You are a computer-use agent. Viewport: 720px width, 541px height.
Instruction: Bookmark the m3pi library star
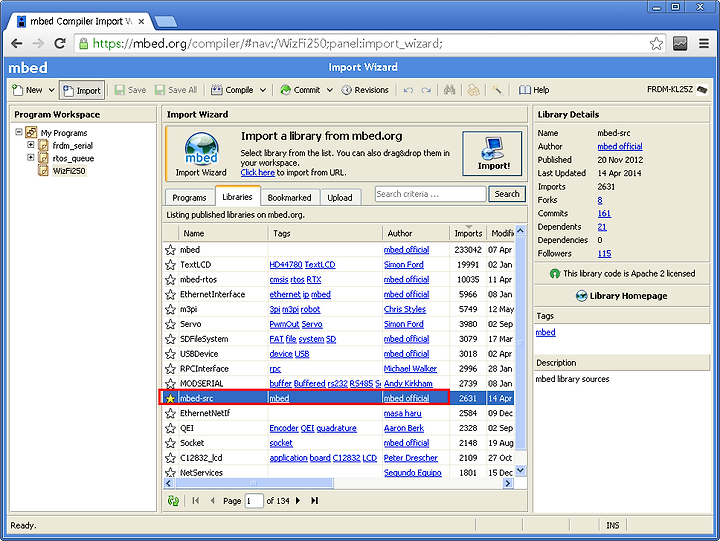(170, 309)
